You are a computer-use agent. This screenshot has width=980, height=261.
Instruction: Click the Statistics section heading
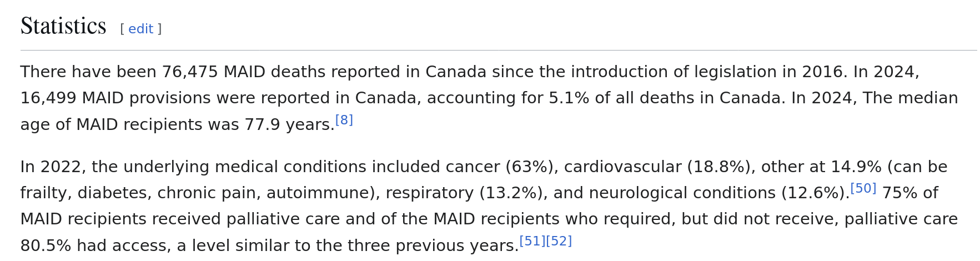(63, 26)
